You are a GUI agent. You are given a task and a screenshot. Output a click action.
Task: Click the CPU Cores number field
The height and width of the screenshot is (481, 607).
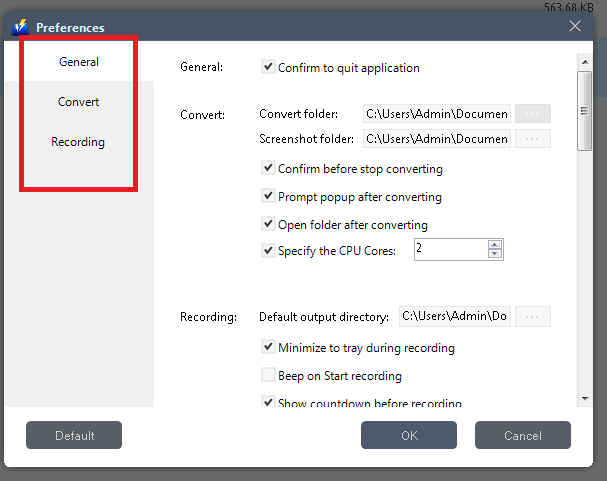coord(451,250)
